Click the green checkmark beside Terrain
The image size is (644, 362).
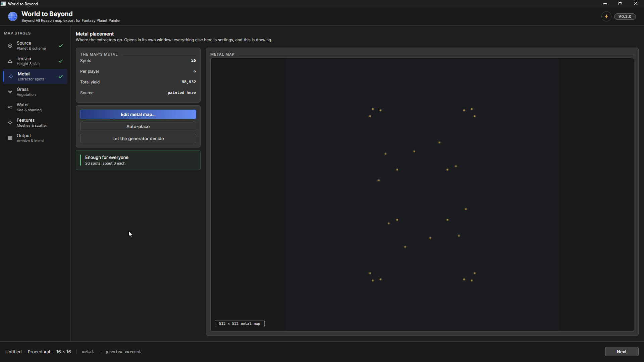[61, 61]
